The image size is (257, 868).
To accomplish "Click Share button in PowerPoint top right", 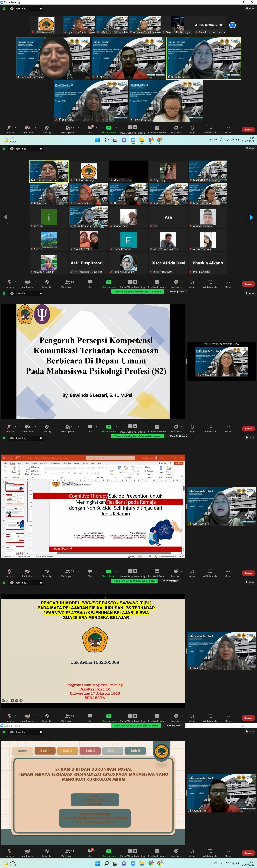I will pos(179,463).
